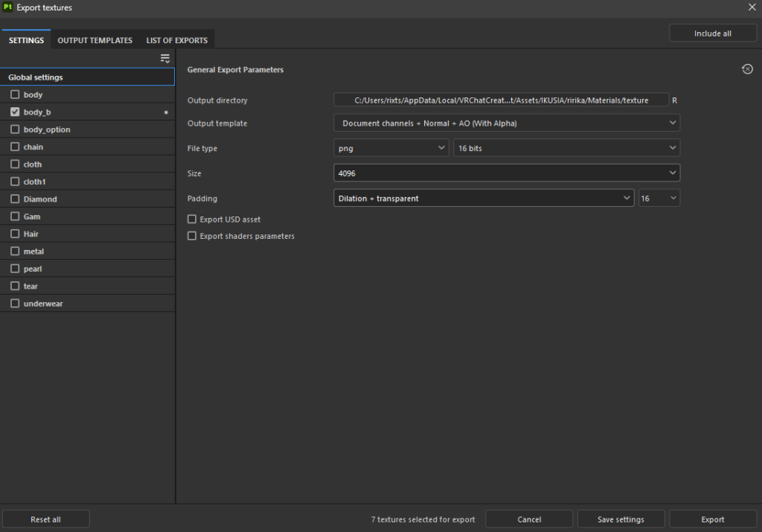Enable the body texture set checkbox
This screenshot has width=762, height=532.
[15, 94]
